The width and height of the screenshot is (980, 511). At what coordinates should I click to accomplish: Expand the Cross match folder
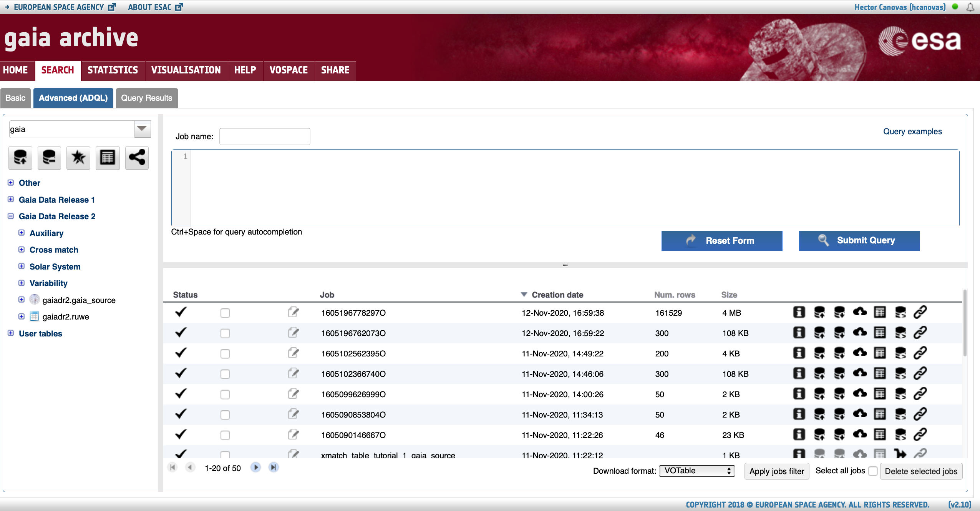[x=22, y=250]
